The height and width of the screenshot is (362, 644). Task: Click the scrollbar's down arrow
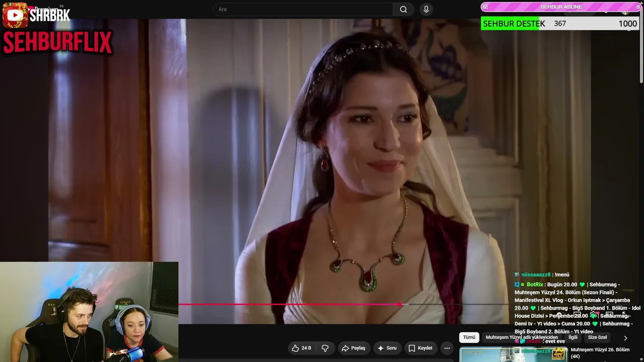pos(641,359)
